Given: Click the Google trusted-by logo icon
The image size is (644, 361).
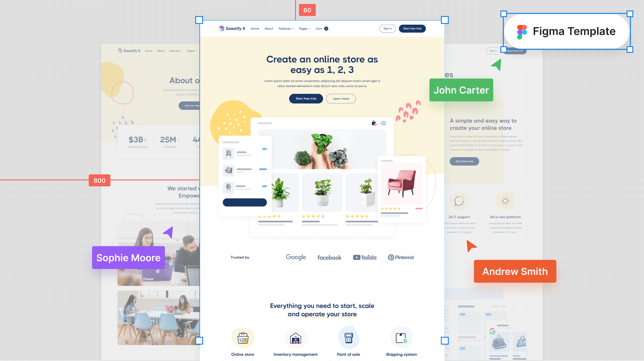Looking at the screenshot, I should [x=296, y=257].
